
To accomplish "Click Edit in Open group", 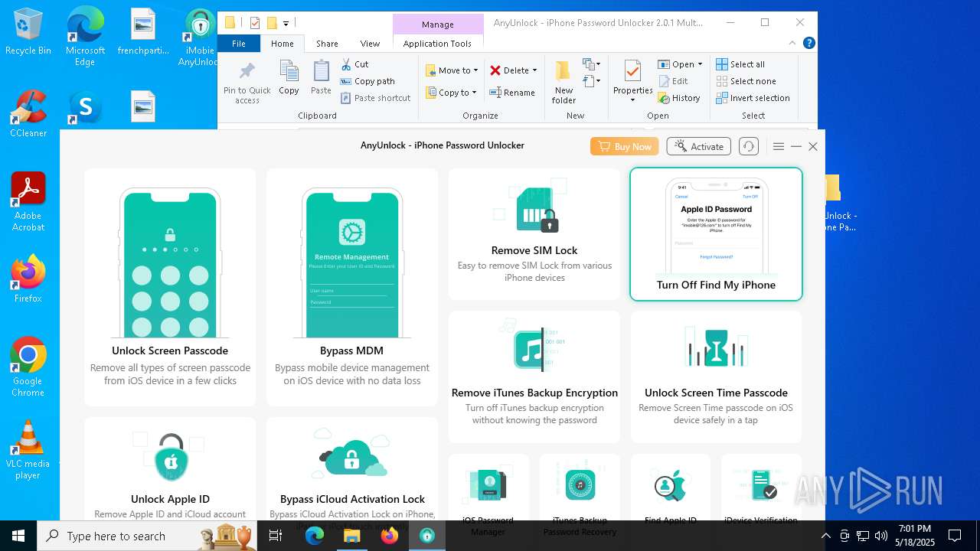I will point(673,81).
